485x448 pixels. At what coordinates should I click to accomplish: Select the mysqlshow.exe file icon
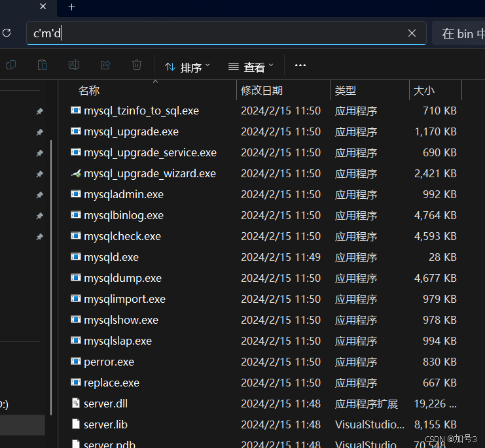point(76,319)
